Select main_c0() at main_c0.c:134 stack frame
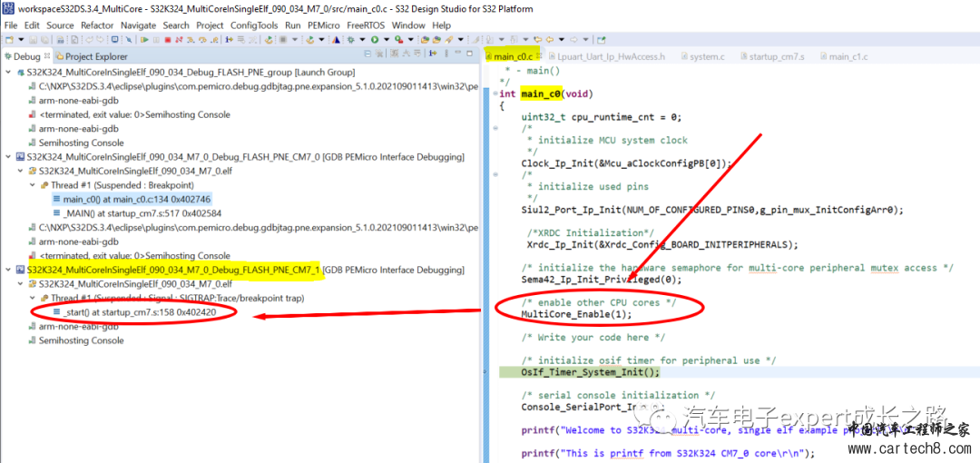This screenshot has height=463, width=980. point(132,200)
